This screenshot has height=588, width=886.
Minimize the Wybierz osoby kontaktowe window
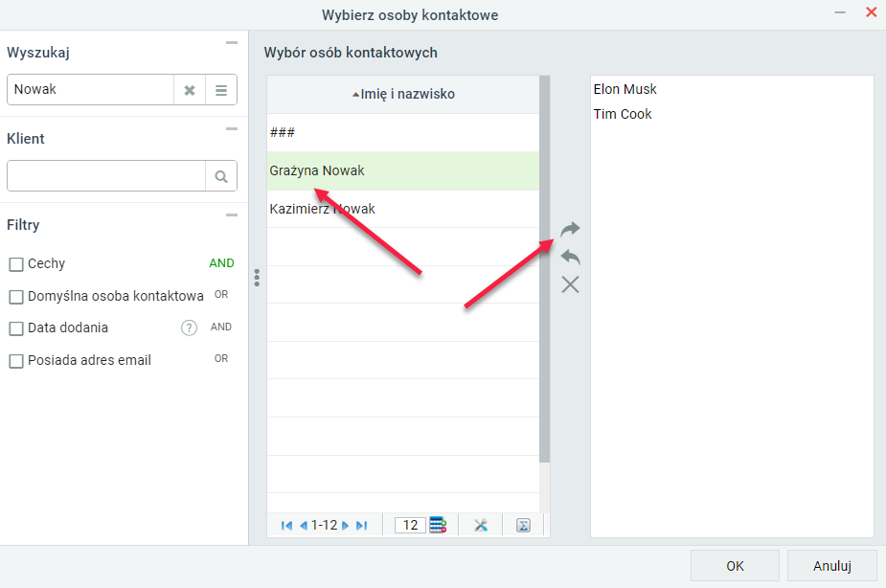pos(840,12)
